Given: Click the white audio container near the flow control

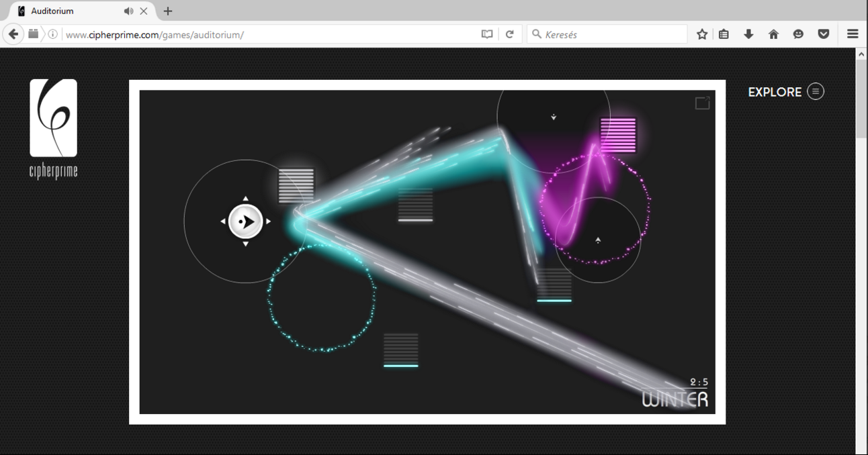Looking at the screenshot, I should [x=296, y=185].
